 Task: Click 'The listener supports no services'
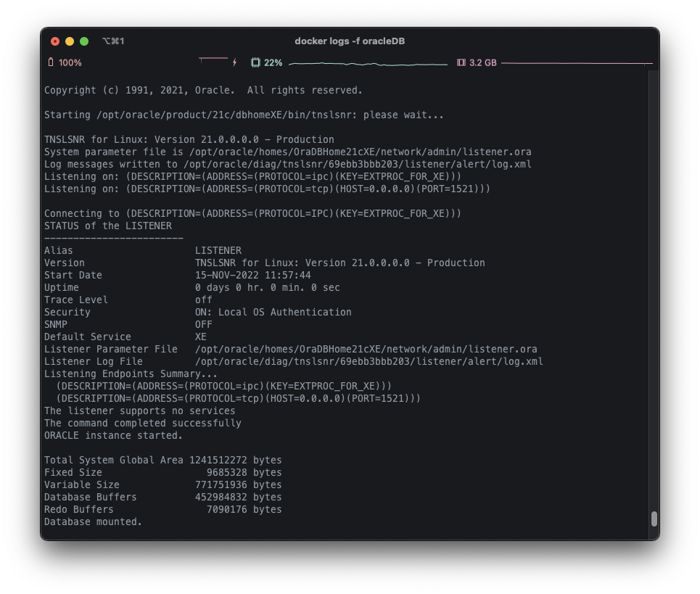139,411
